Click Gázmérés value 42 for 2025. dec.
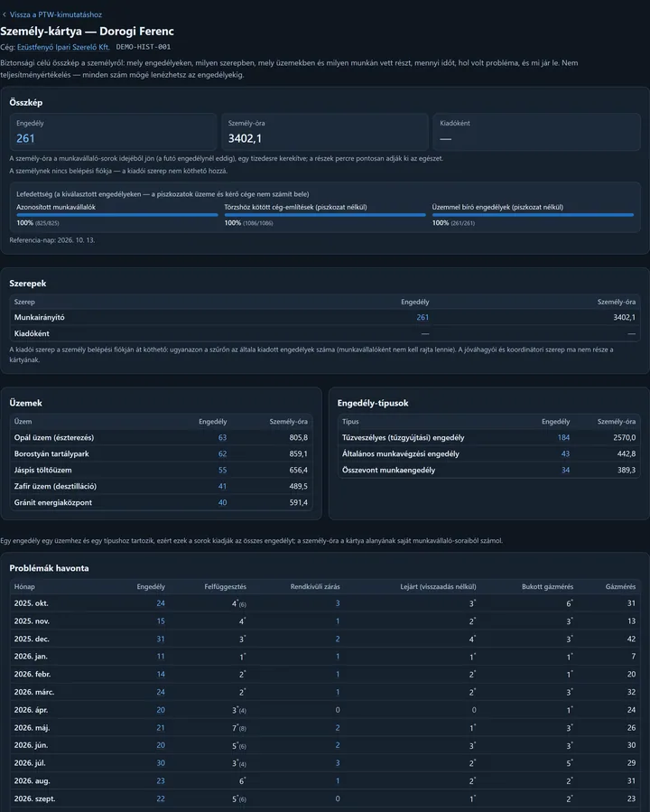 coord(631,639)
